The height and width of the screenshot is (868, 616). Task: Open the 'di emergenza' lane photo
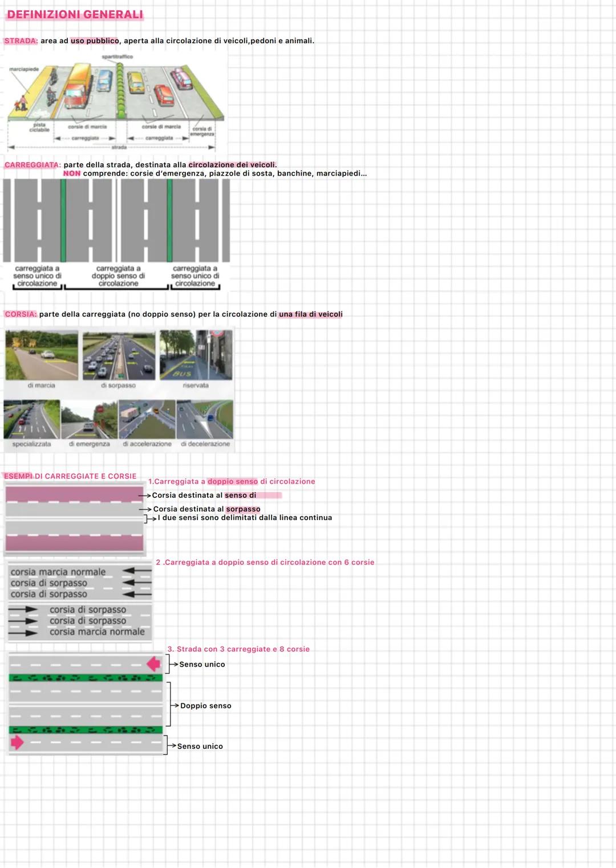tap(90, 418)
